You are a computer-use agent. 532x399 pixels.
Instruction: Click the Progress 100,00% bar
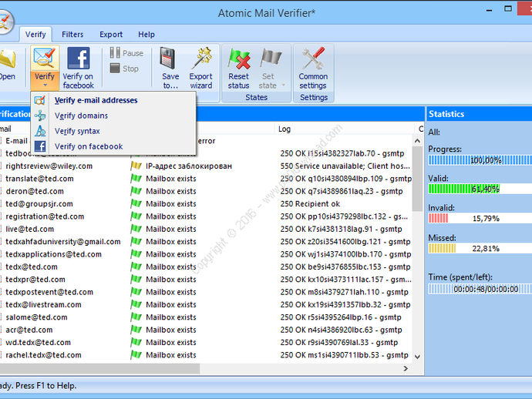pos(480,160)
